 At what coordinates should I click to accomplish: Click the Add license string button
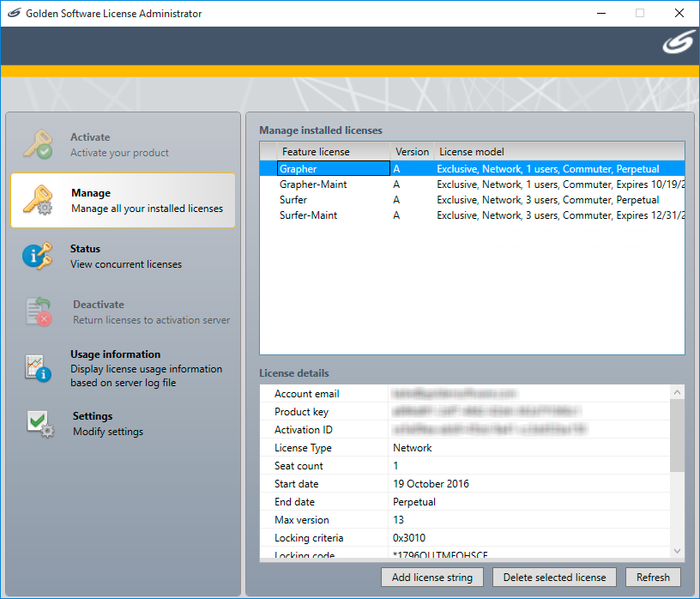click(x=432, y=577)
